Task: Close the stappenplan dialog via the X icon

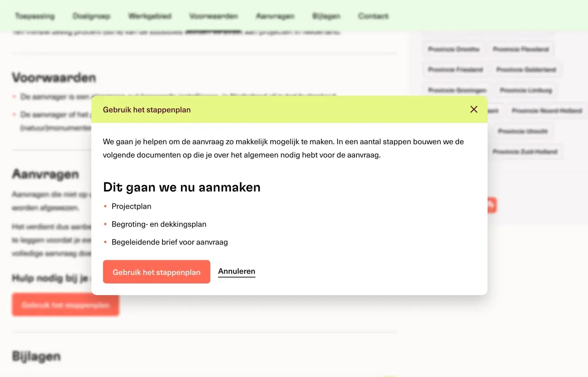Action: click(474, 109)
